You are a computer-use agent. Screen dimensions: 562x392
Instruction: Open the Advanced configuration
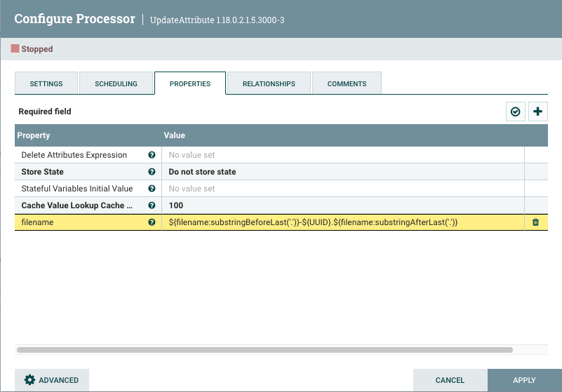click(x=52, y=380)
